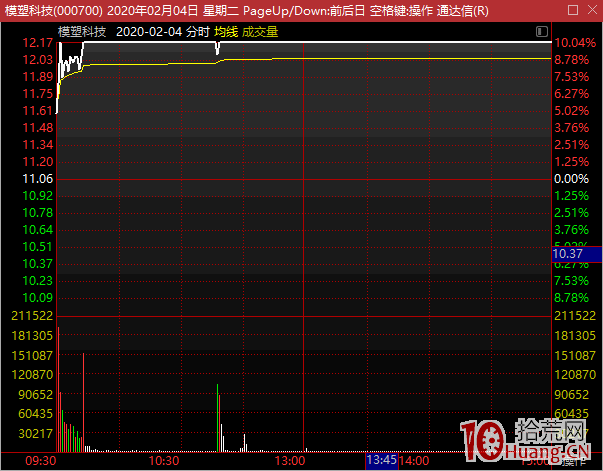Close the 模塑科技 chart window
Image resolution: width=603 pixels, height=471 pixels.
[593, 10]
